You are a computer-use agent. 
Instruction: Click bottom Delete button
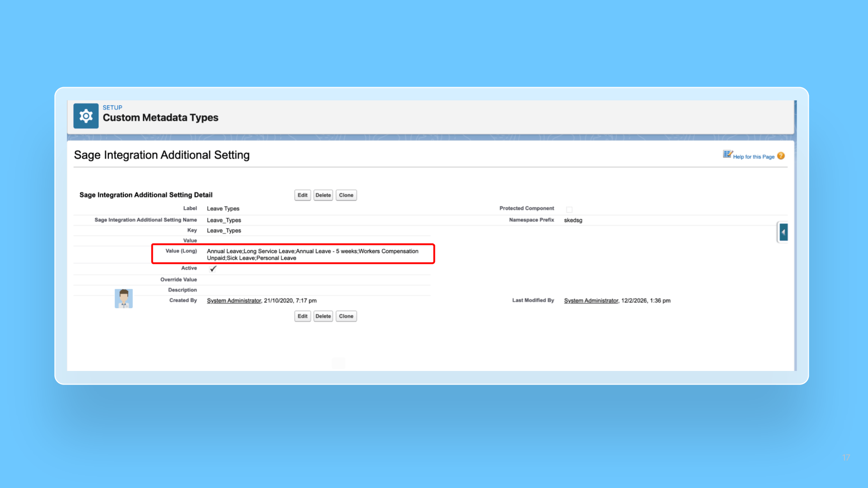[x=323, y=316]
